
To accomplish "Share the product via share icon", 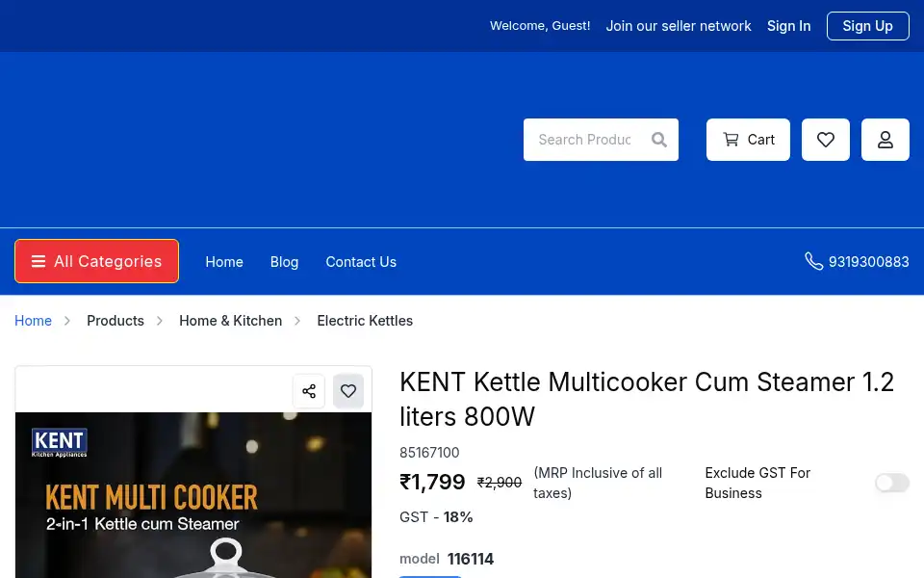I will click(309, 391).
